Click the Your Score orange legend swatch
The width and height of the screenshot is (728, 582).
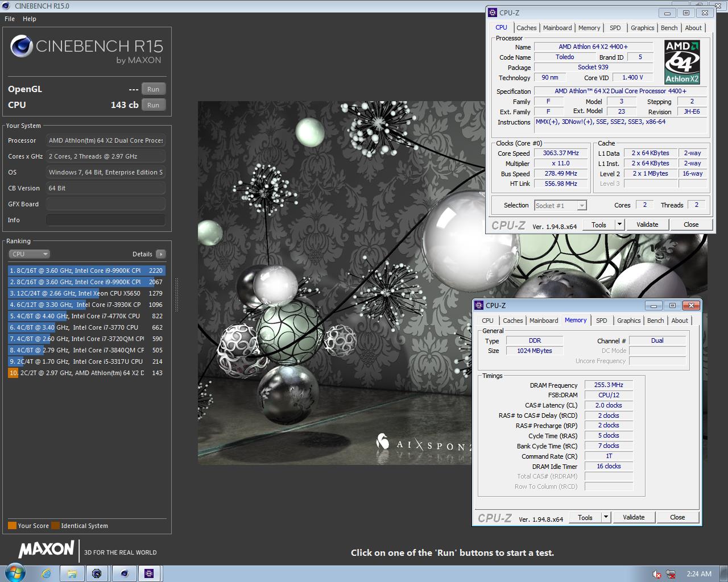pyautogui.click(x=12, y=526)
